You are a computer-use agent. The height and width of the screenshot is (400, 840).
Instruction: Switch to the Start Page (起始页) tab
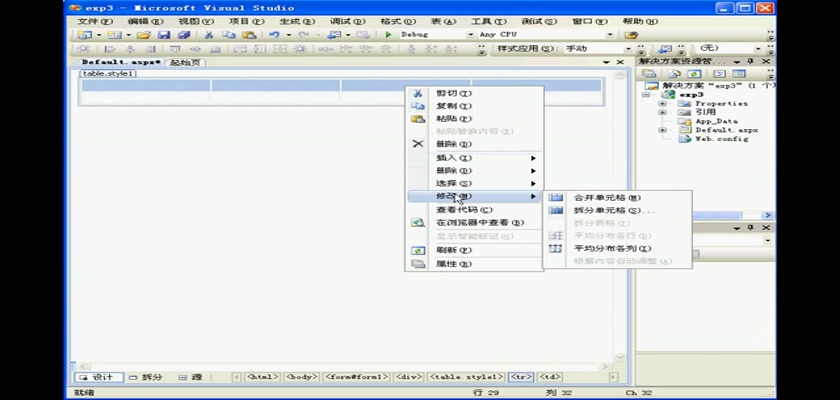pyautogui.click(x=186, y=62)
